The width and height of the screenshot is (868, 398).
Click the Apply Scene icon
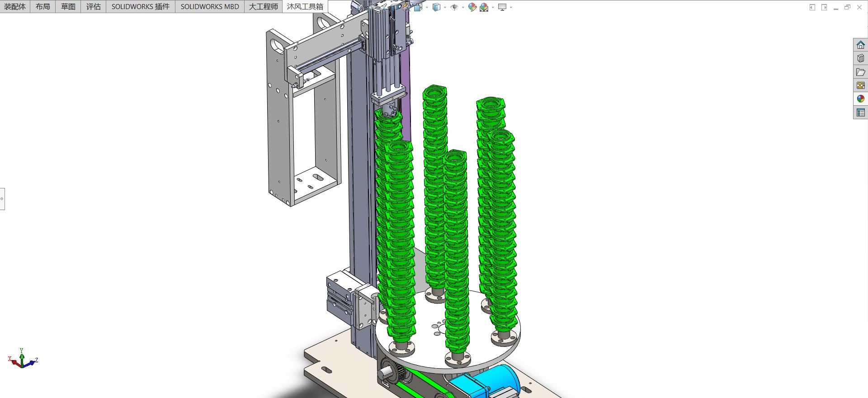(x=484, y=7)
